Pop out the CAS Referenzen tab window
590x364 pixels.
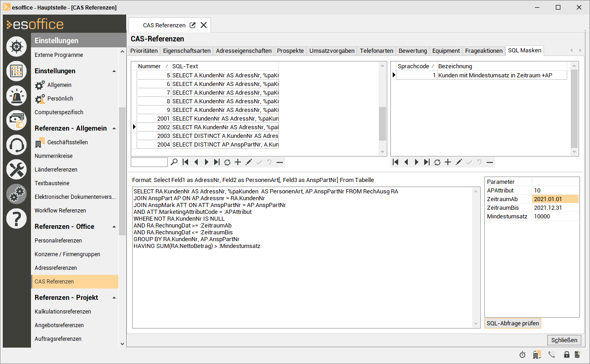click(x=192, y=25)
